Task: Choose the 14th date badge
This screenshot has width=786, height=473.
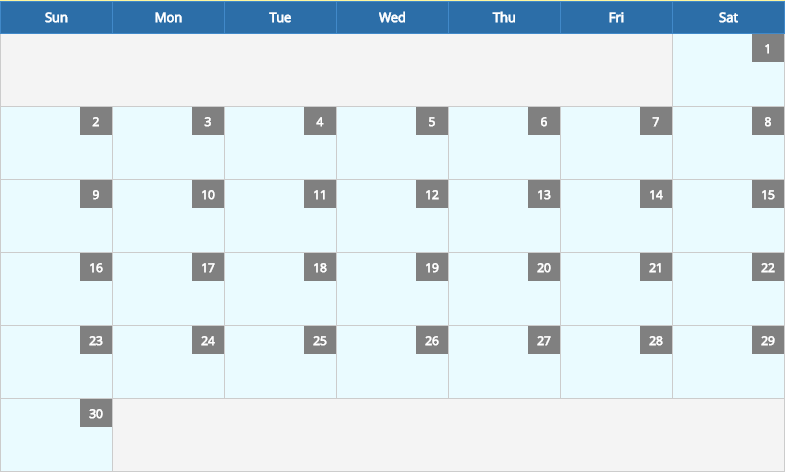Action: click(656, 194)
